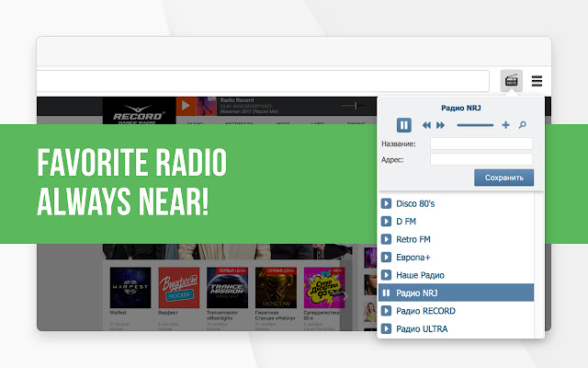Screen dimensions: 588x368
Task: Pause the Радио NRJ playback in popup
Action: (x=404, y=125)
